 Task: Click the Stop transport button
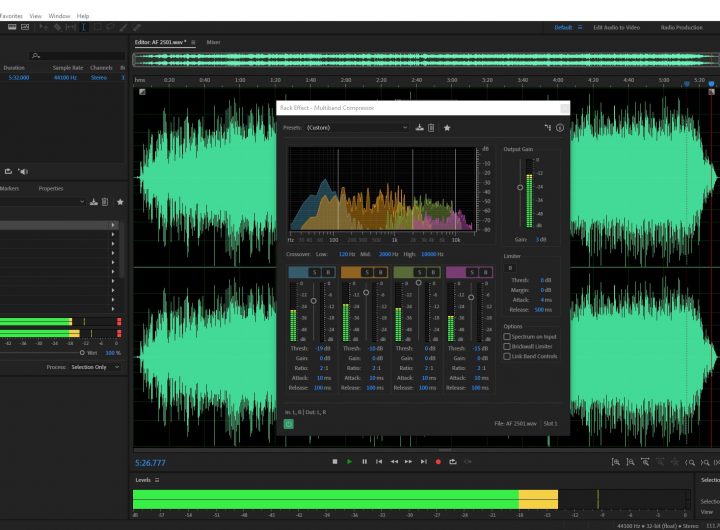334,461
